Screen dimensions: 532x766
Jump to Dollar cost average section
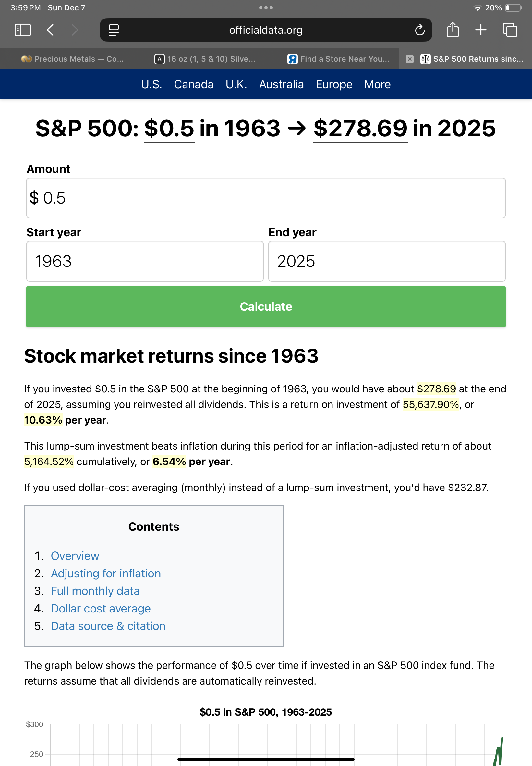point(100,608)
